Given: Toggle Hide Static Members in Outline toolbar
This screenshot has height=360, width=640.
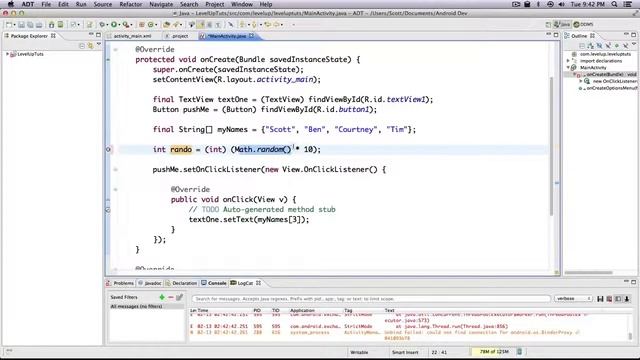Looking at the screenshot, I should (608, 46).
